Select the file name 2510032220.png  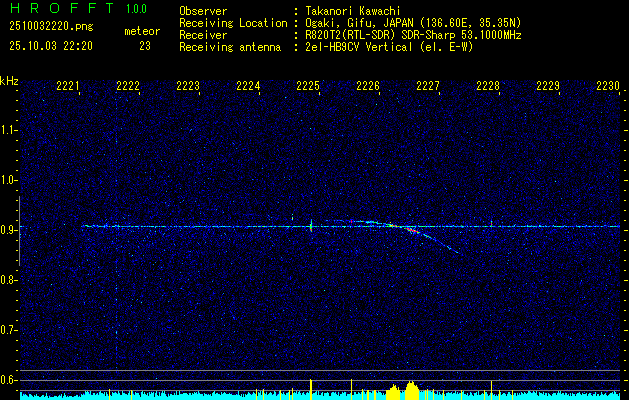pos(51,26)
